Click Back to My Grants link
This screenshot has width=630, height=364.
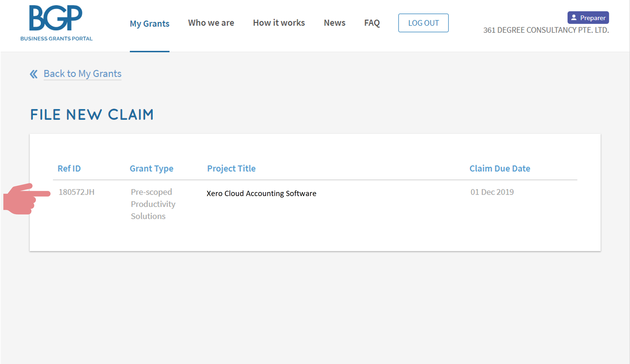(x=82, y=73)
